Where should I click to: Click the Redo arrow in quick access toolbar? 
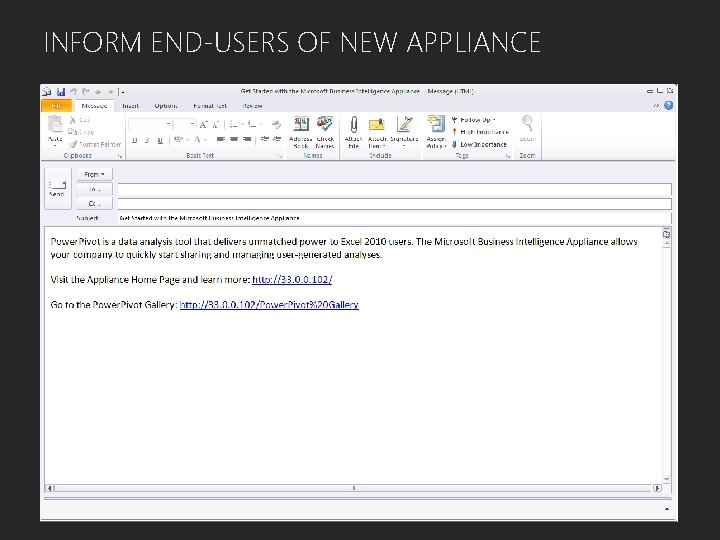[85, 92]
